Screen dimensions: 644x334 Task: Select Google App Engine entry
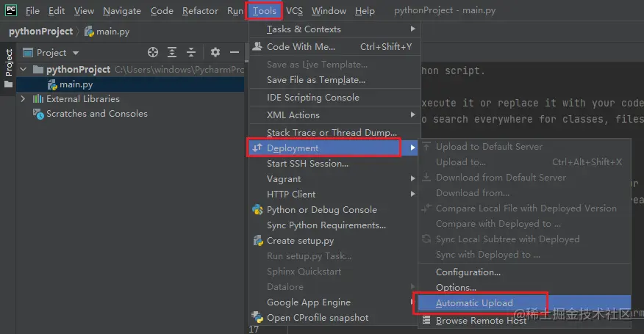point(334,302)
